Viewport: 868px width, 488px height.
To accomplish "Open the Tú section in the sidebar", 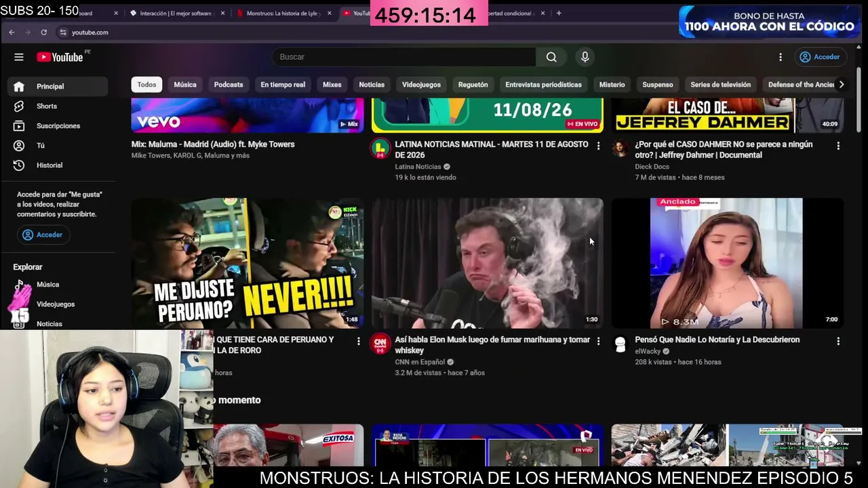I will (58, 145).
